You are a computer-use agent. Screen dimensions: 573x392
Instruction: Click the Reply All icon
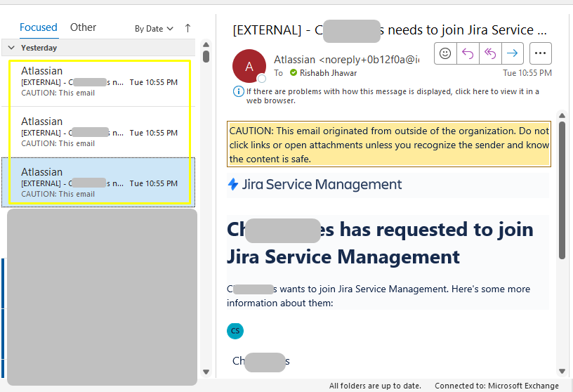click(x=490, y=53)
